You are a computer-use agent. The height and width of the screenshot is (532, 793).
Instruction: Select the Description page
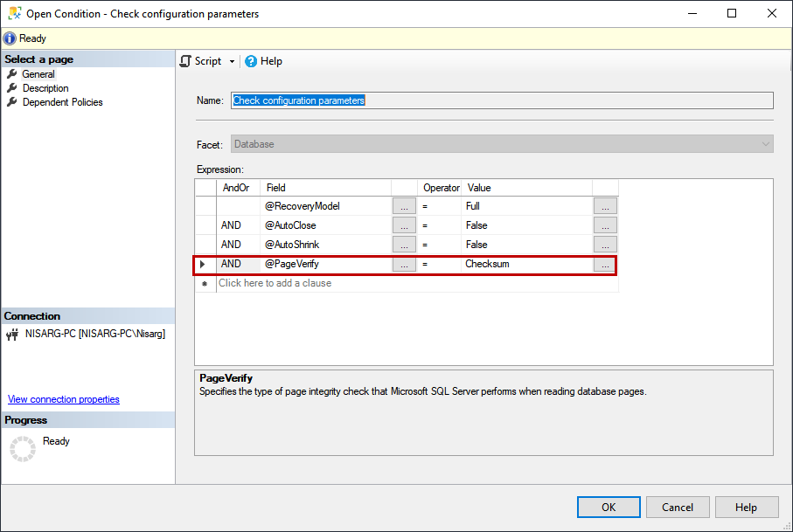pos(45,88)
